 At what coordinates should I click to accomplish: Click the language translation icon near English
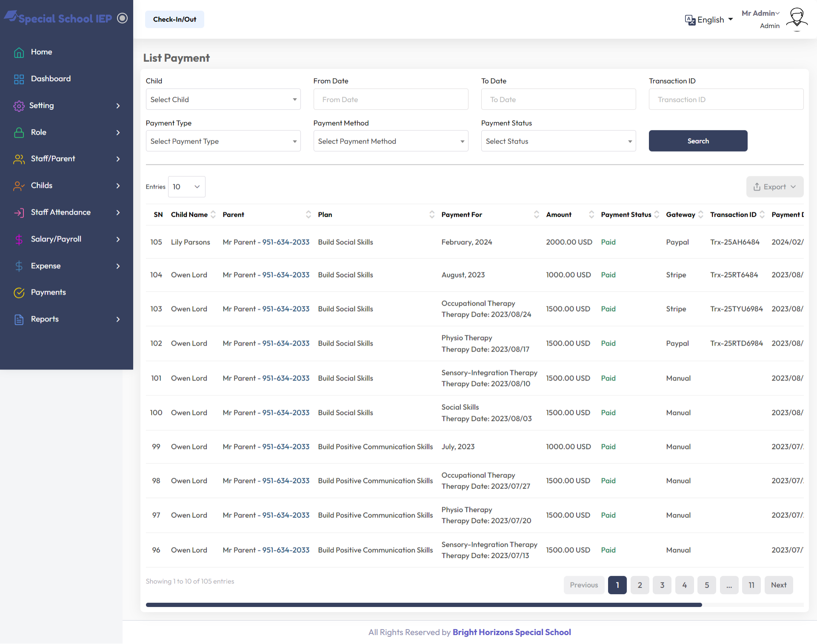point(691,20)
